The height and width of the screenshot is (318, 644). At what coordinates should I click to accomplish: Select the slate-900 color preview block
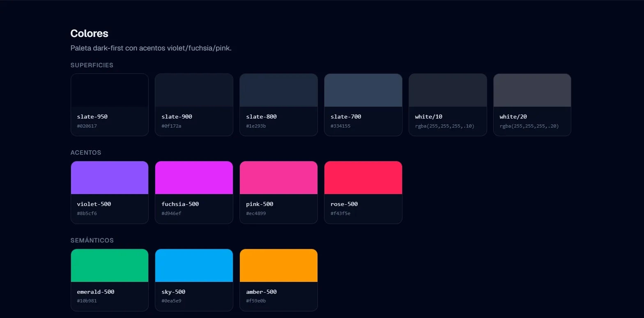pos(194,90)
